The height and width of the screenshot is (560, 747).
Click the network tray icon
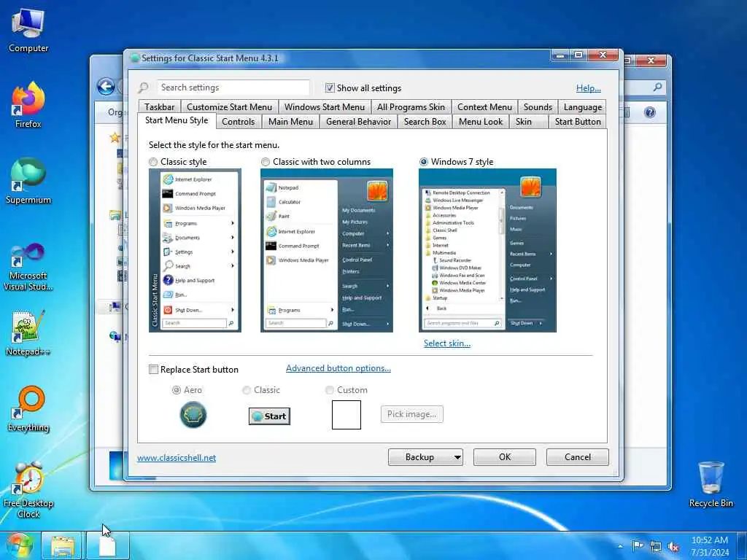(x=656, y=547)
